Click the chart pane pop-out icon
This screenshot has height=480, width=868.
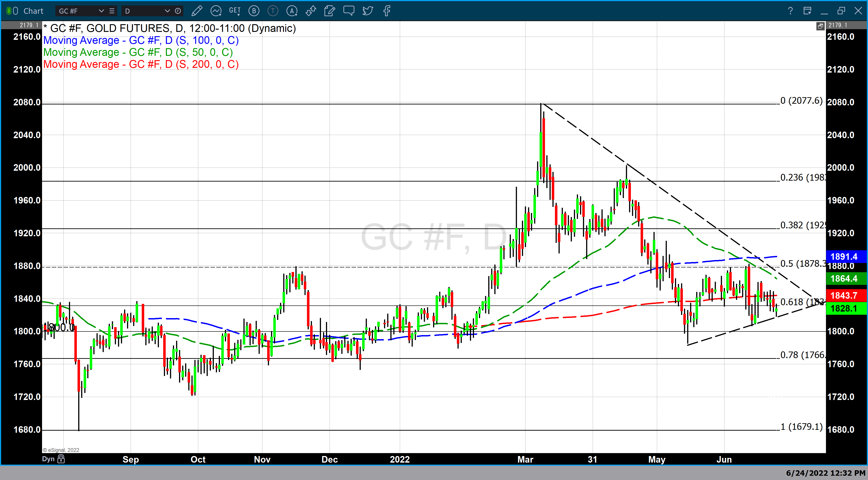coord(820,26)
